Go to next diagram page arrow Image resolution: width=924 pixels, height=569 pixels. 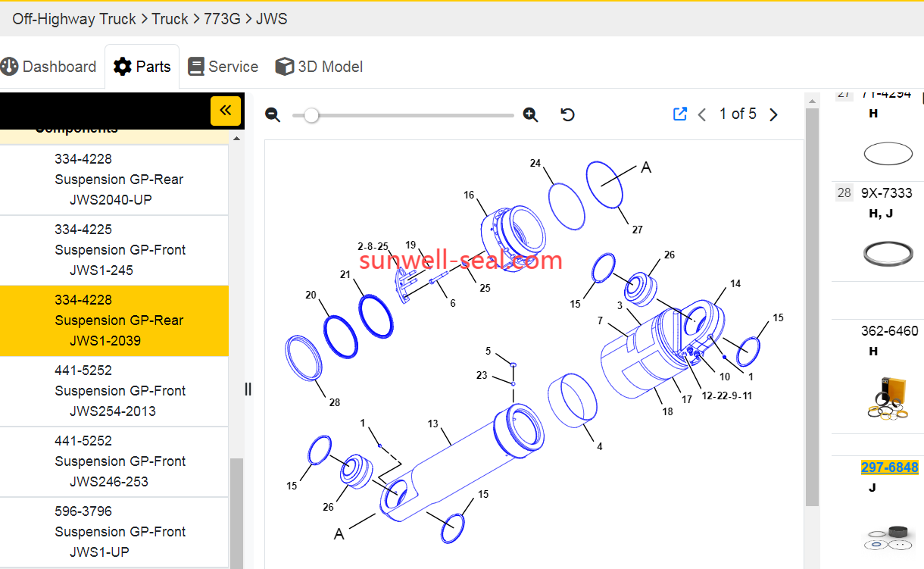point(773,114)
